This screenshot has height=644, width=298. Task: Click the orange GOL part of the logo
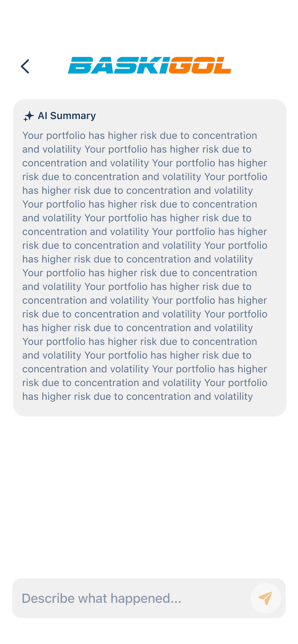(x=200, y=65)
